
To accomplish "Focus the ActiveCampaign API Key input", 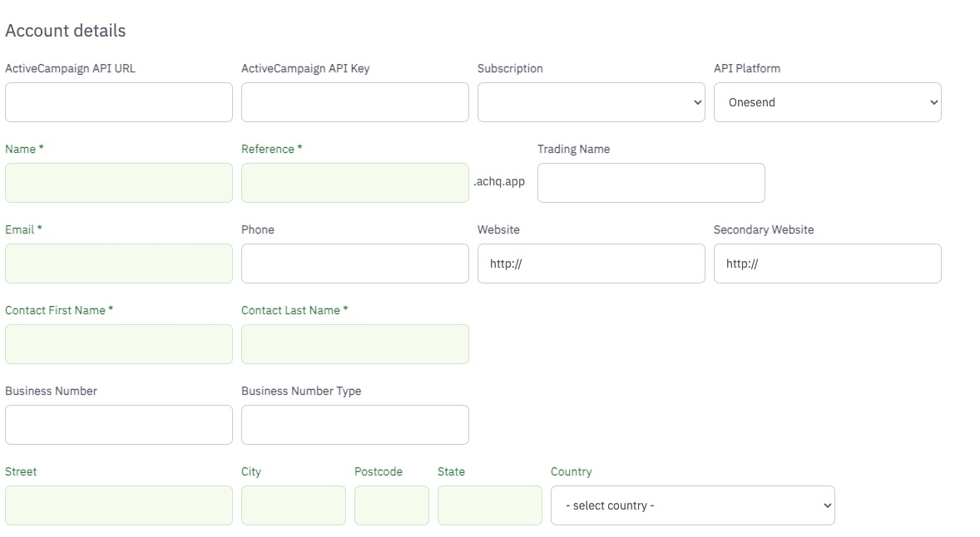I will 355,102.
